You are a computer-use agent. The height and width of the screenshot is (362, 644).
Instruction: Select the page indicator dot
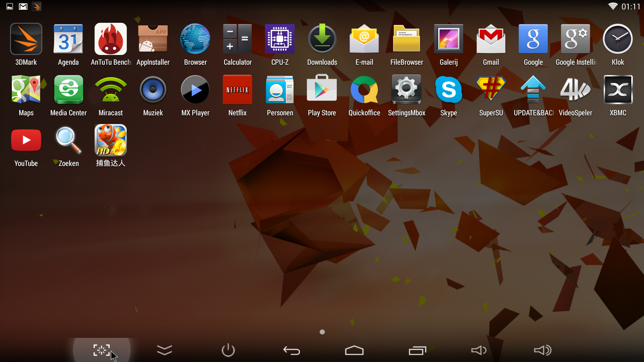pyautogui.click(x=322, y=332)
